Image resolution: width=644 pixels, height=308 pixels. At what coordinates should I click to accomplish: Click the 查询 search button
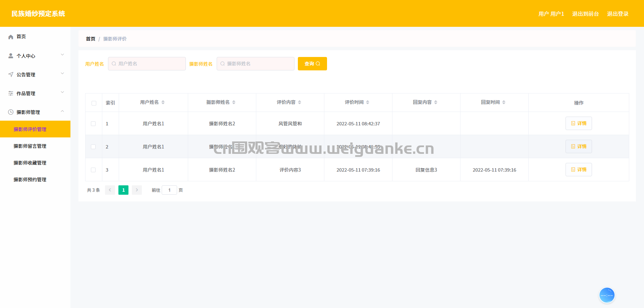pyautogui.click(x=312, y=64)
